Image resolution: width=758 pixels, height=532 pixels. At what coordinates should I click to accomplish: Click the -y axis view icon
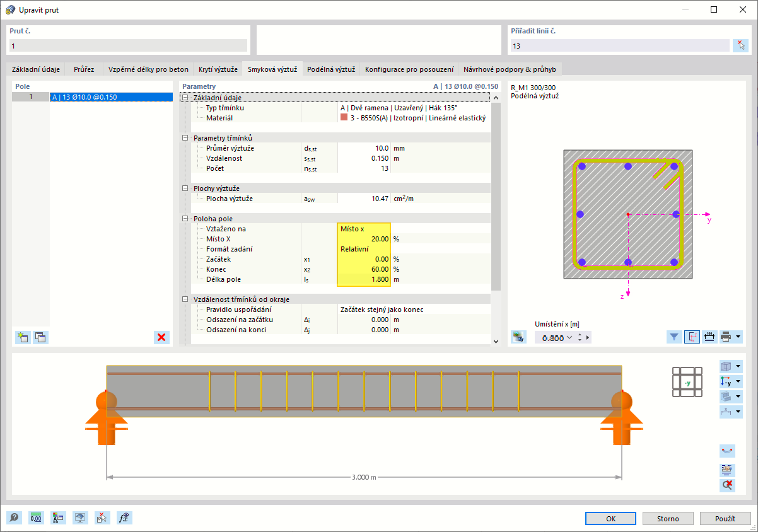tap(726, 381)
